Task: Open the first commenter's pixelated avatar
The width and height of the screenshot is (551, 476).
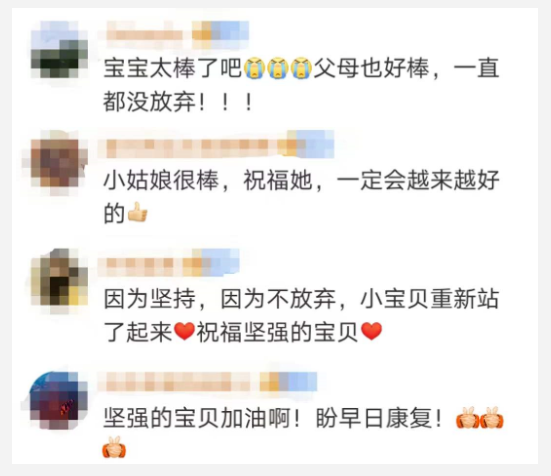Action: (x=59, y=49)
